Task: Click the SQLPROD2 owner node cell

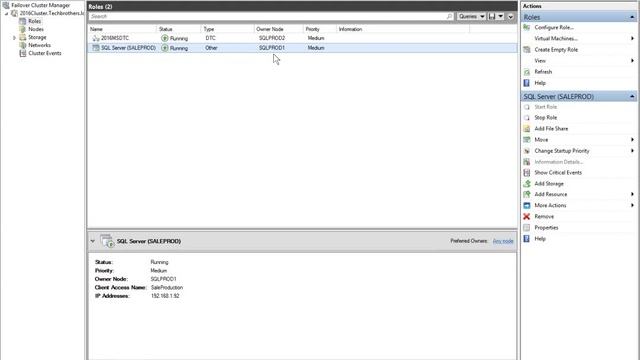Action: [272, 38]
